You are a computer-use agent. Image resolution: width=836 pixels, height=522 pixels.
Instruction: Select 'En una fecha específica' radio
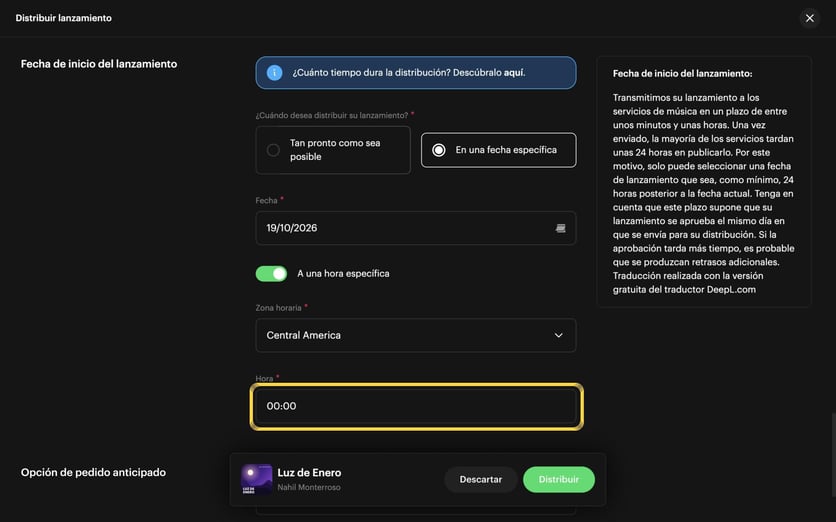pos(438,150)
